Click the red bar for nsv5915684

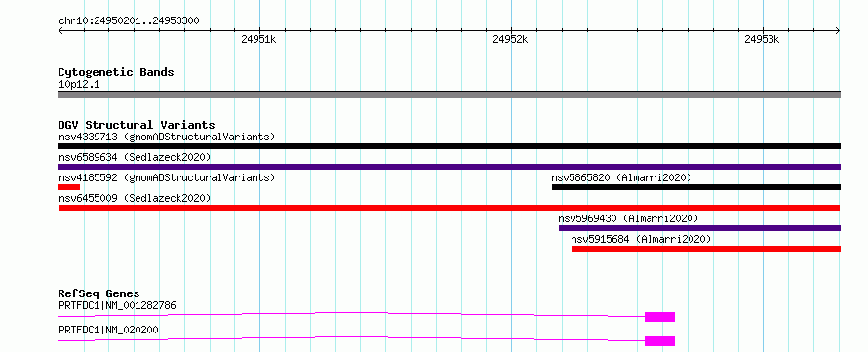(706, 249)
